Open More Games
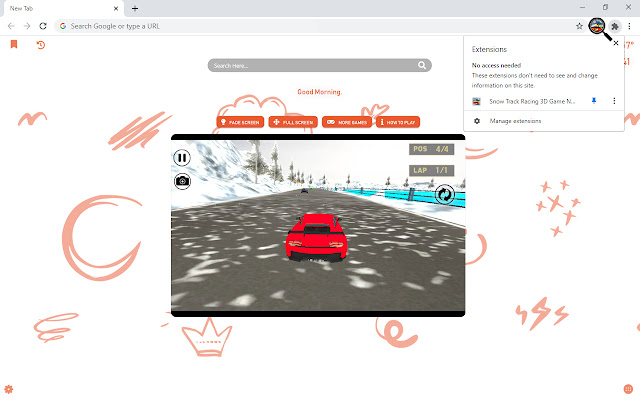 (347, 122)
